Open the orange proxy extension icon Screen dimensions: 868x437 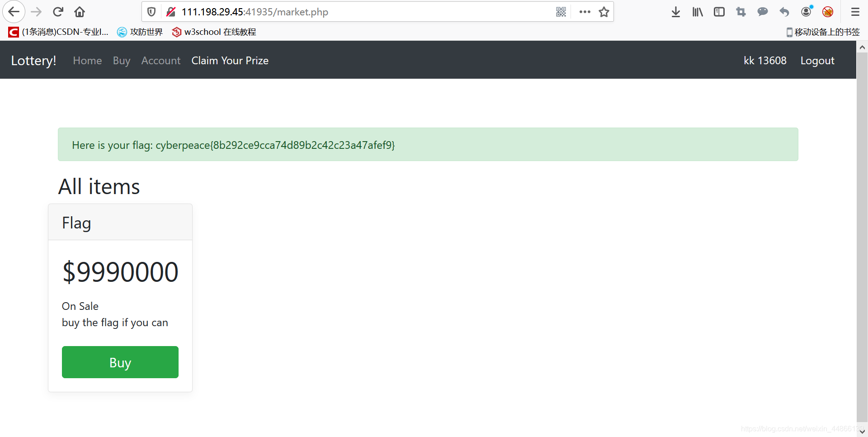(828, 12)
